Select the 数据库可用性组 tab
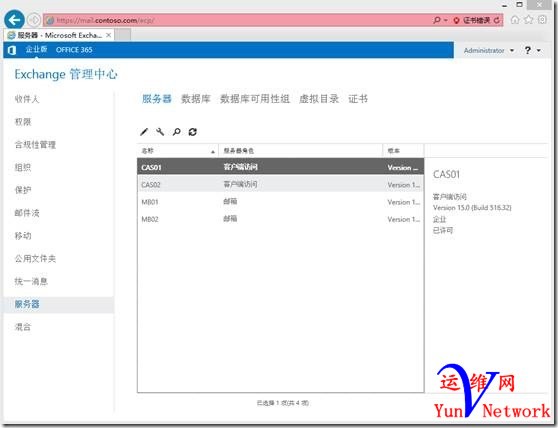 coord(255,99)
